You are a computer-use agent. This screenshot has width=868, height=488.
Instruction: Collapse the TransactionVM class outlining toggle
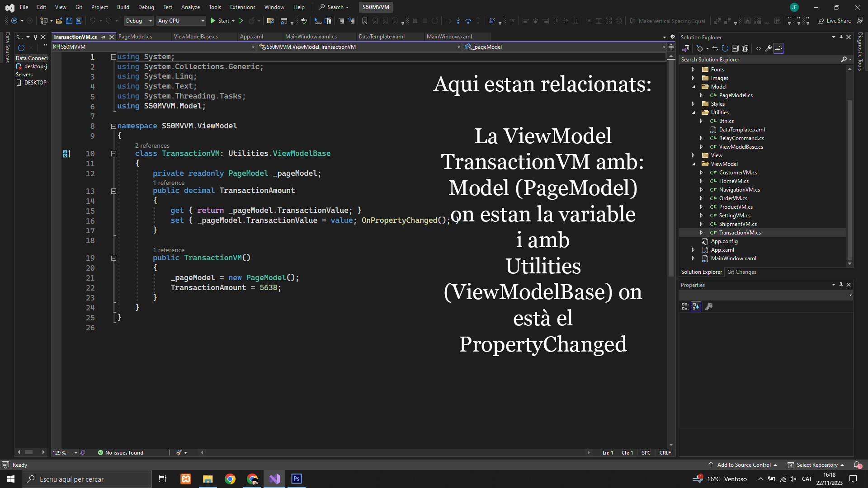point(113,154)
